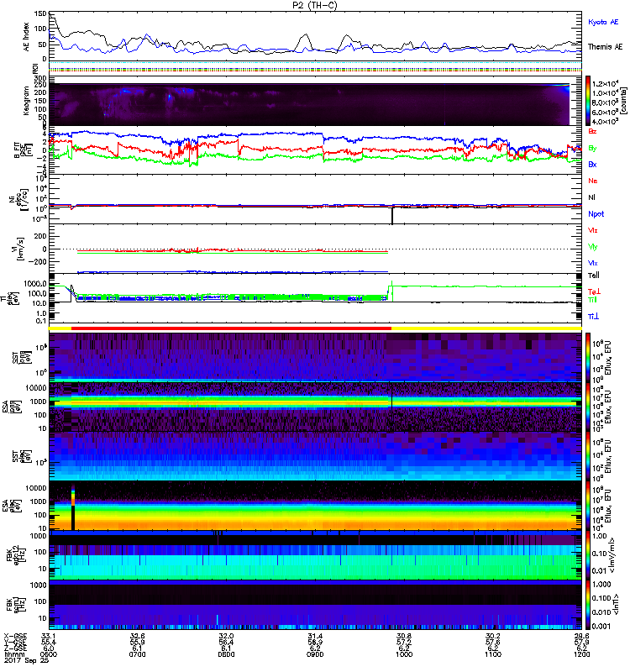Pick the black Ni density legend label
This screenshot has width=630, height=672.
(591, 197)
